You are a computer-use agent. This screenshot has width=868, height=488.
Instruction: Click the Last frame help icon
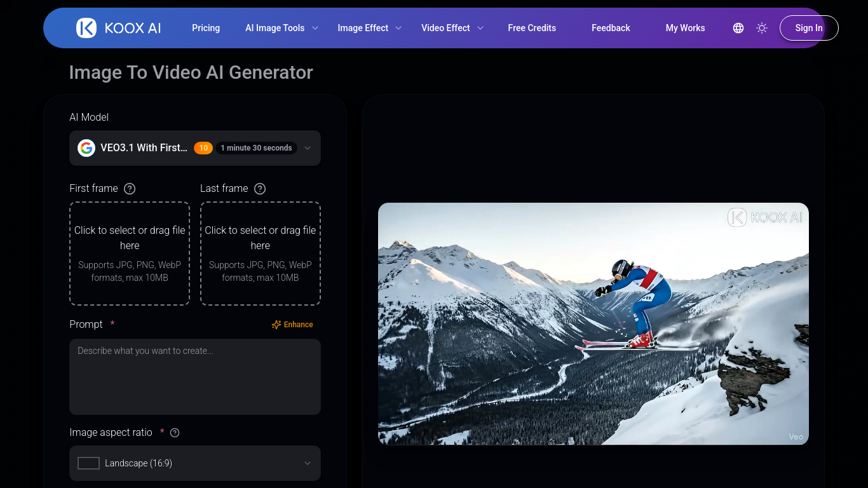[260, 189]
